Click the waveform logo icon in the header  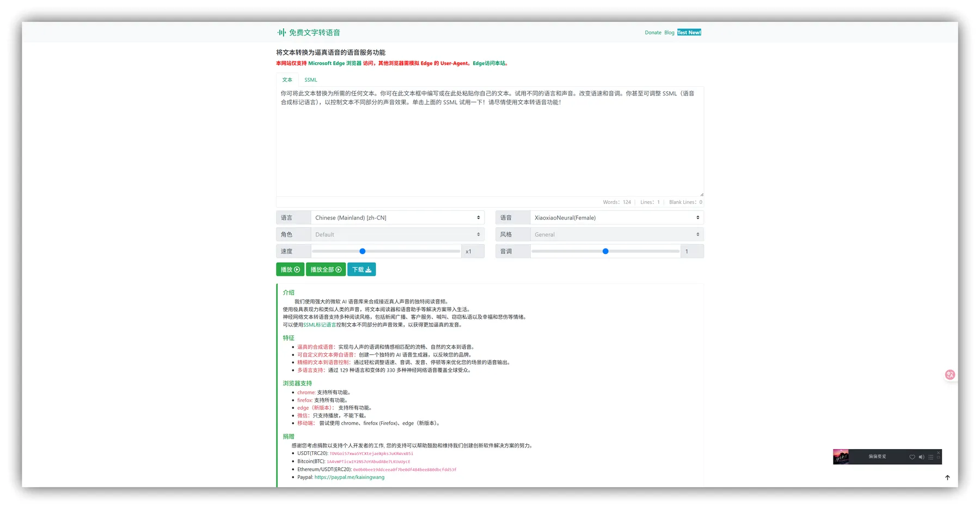281,33
